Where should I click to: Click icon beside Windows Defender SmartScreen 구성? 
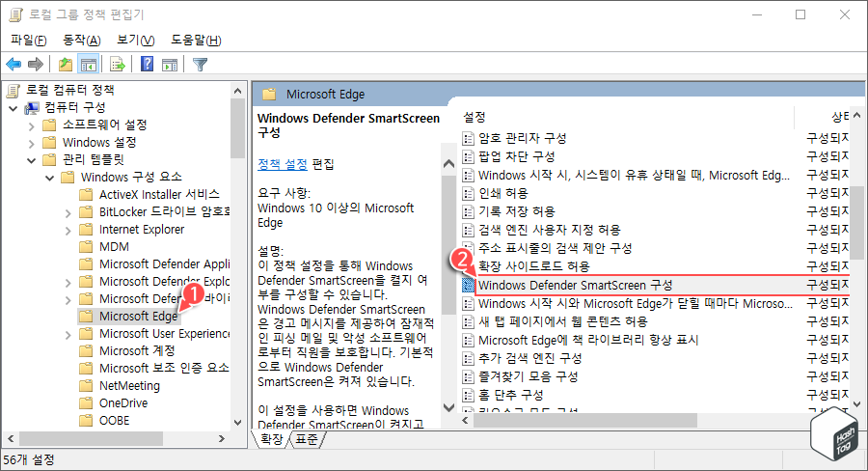click(469, 285)
